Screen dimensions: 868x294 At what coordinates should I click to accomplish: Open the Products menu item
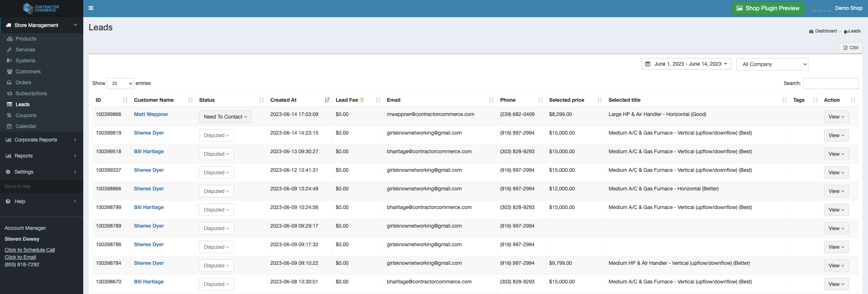[x=26, y=39]
